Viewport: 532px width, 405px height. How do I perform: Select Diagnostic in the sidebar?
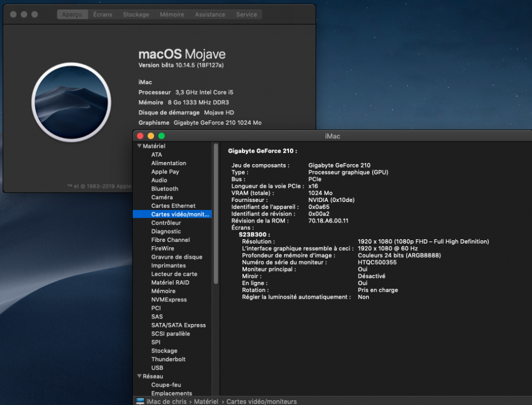pyautogui.click(x=166, y=231)
